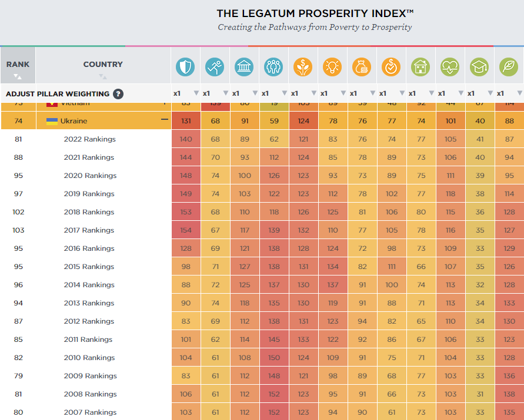Viewport: 524px width, 420px height.
Task: Click the Enterprise Conditions lightbulb icon
Action: pyautogui.click(x=332, y=67)
